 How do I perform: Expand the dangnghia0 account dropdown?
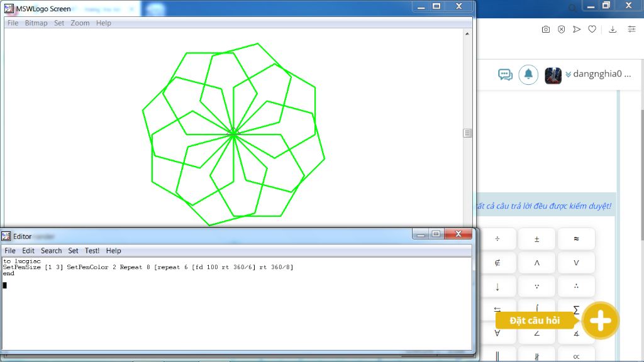[x=569, y=74]
